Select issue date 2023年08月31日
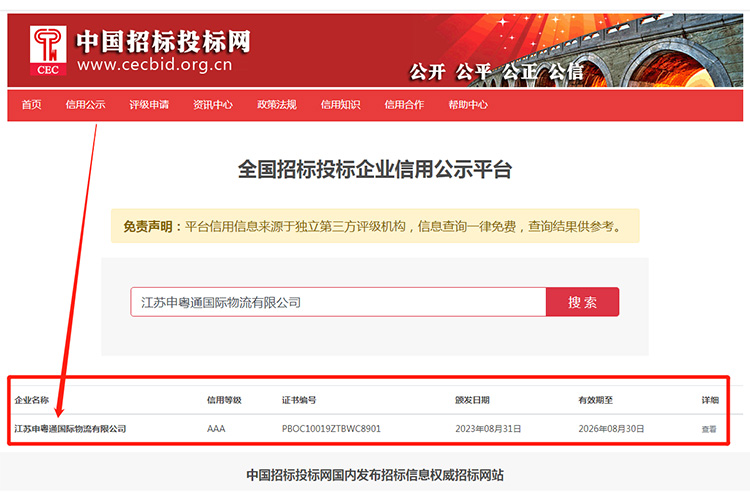750x500 pixels. tap(488, 429)
